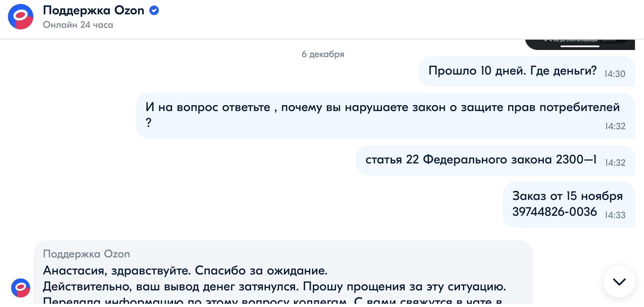The width and height of the screenshot is (644, 307).
Task: Open the Ozon support profile avatar in header
Action: pos(21,17)
